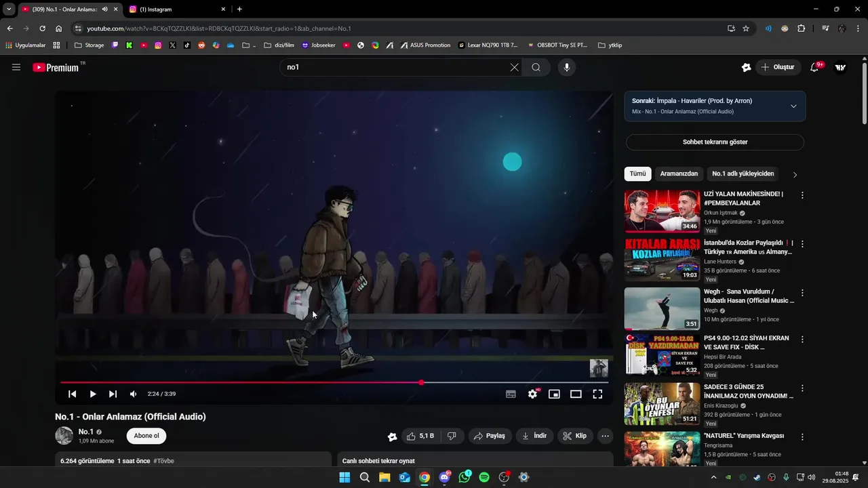Viewport: 868px width, 488px height.
Task: Open Jobseeker bookmark
Action: tap(319, 45)
